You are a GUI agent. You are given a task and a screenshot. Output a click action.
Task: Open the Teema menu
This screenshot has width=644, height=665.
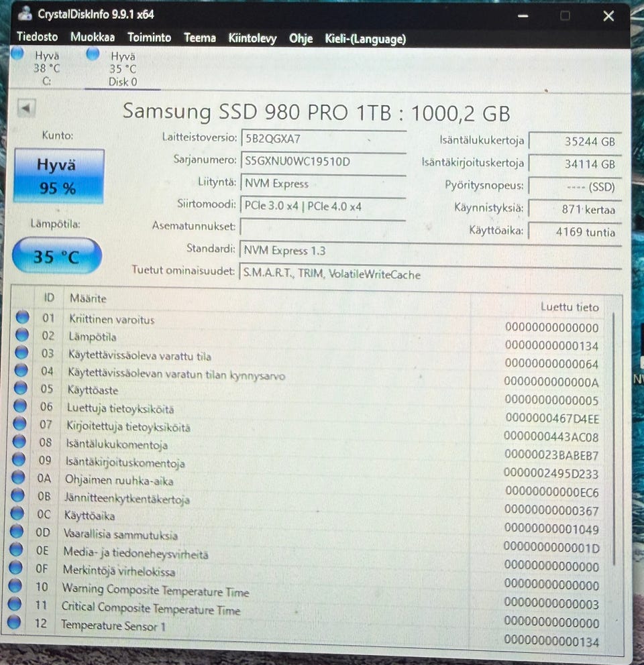coord(200,38)
